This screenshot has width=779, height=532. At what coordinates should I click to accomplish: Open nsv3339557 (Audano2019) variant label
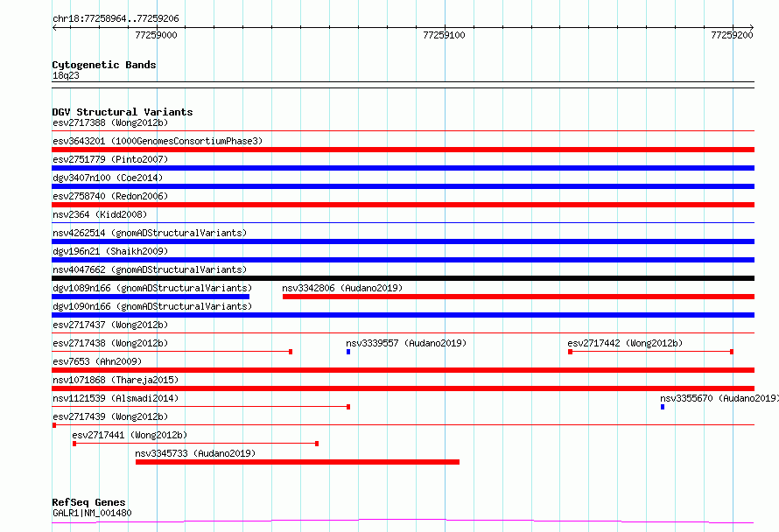point(406,343)
